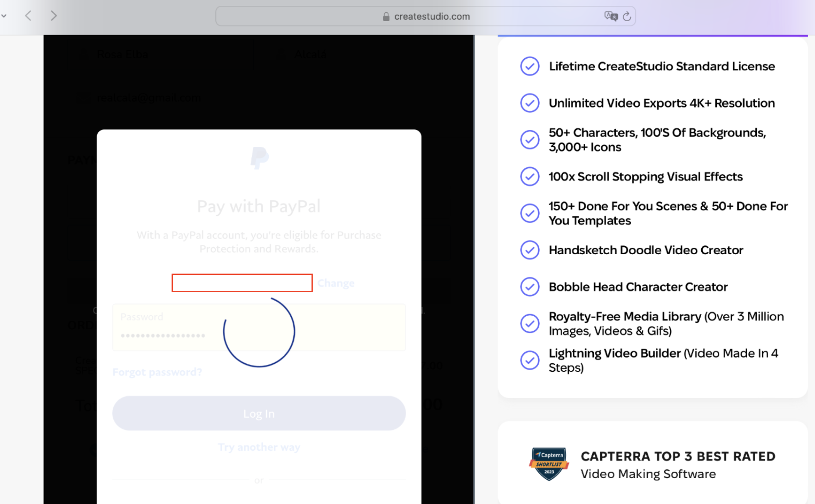Click the checkmark beside Lifetime CreateStudio Standard License
815x504 pixels.
530,66
